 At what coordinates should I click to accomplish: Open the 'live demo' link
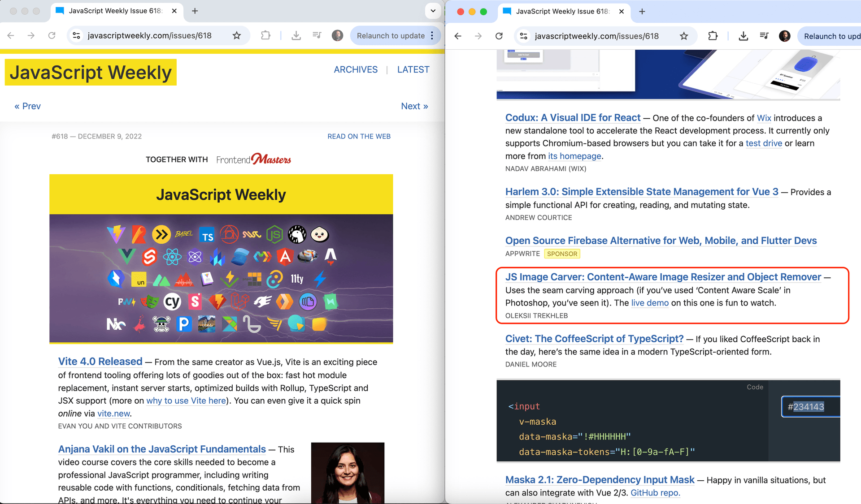point(650,303)
